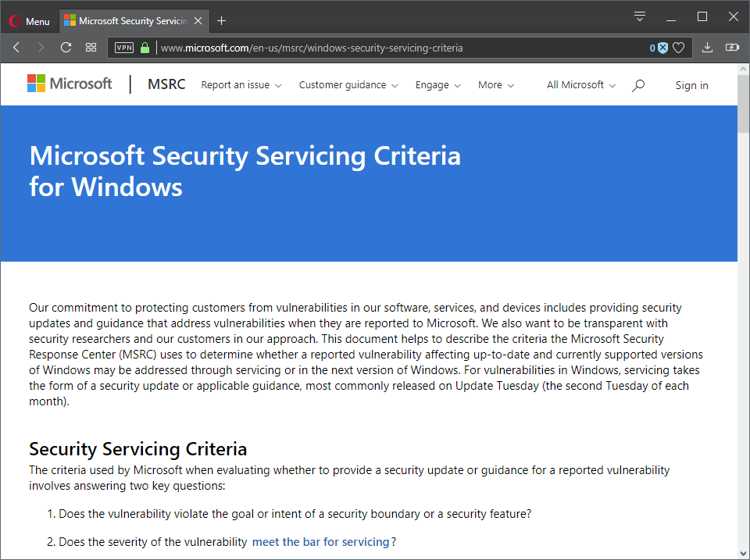Click the Microsoft Security Servicing Criteria title

pyautogui.click(x=245, y=171)
